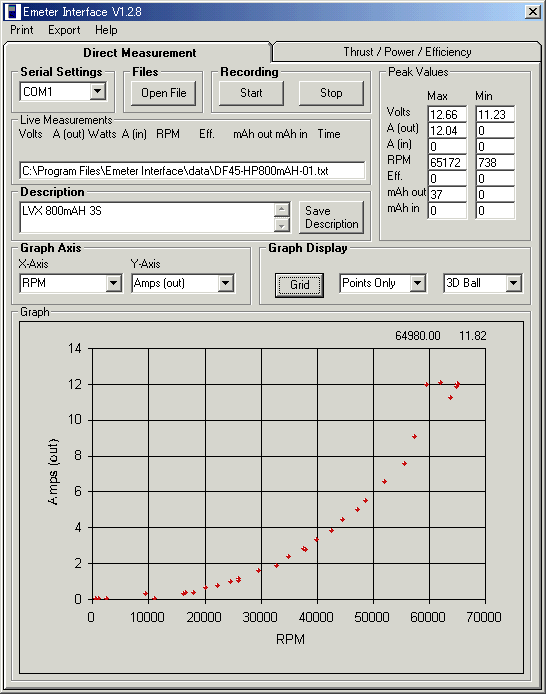Click the Save Description button
Viewport: 546px width, 694px height.
tap(331, 217)
